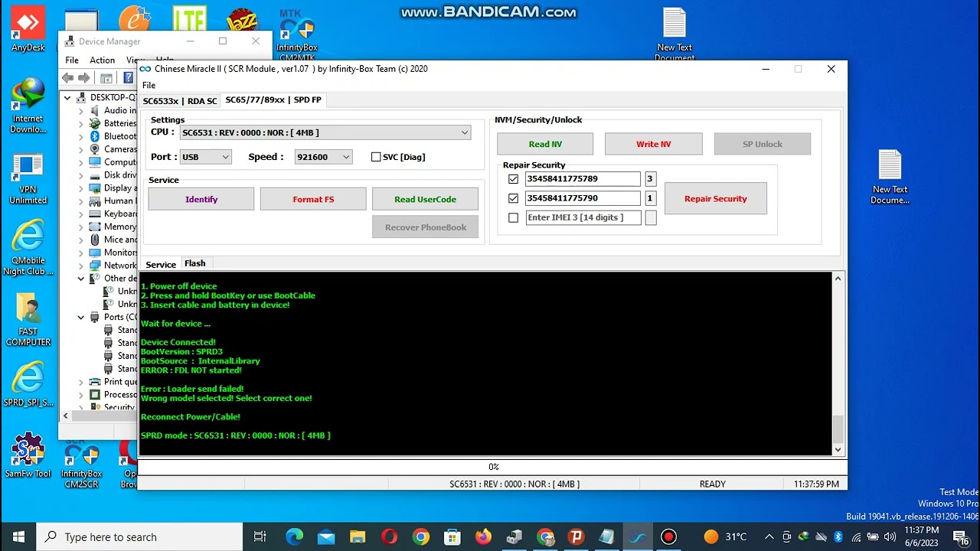
Task: Uncheck the first IMEI 35458411775789 checkbox
Action: click(513, 179)
